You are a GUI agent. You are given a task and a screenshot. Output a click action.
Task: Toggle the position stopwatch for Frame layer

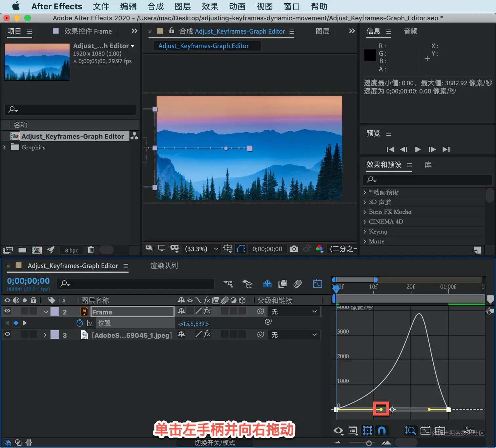[79, 323]
